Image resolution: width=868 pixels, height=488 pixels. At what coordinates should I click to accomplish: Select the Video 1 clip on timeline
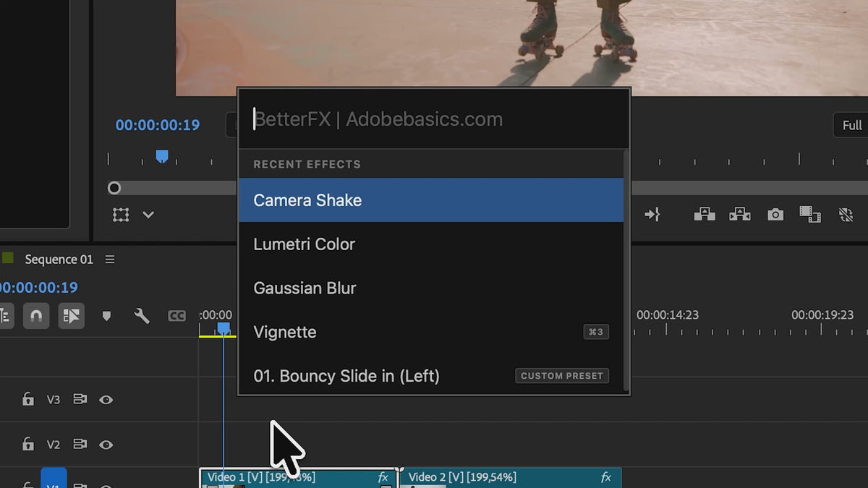pyautogui.click(x=298, y=478)
